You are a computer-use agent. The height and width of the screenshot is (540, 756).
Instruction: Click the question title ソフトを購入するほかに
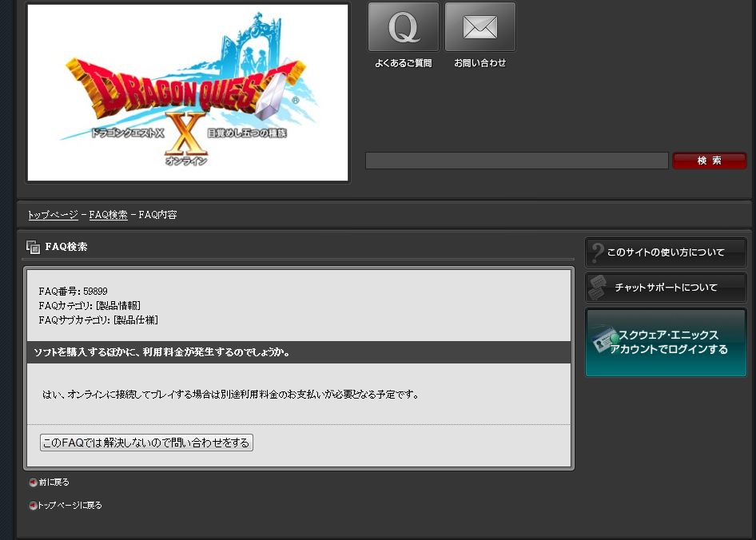tap(162, 352)
